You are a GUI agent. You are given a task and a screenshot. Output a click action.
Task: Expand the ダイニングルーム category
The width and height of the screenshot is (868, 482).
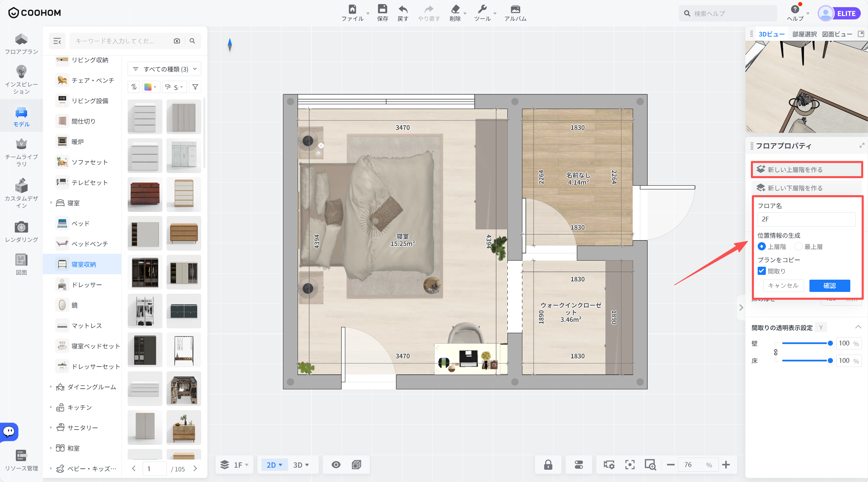pyautogui.click(x=51, y=387)
